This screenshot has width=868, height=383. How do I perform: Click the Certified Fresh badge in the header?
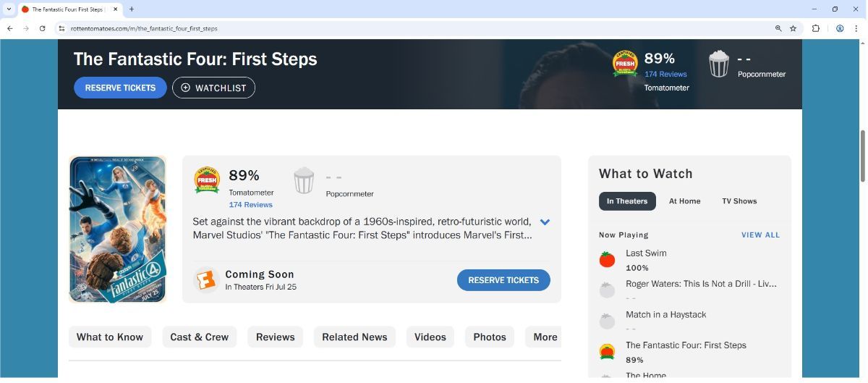(x=625, y=64)
